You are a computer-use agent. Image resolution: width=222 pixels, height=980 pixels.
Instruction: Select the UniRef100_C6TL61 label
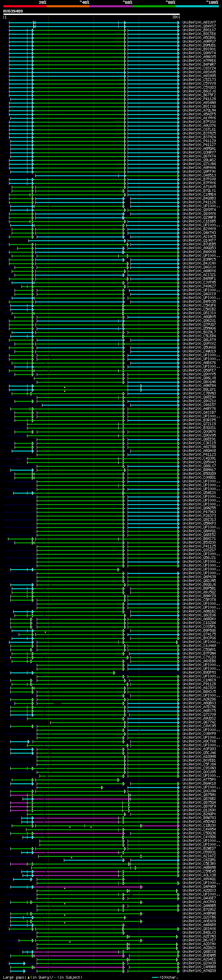[x=199, y=130]
